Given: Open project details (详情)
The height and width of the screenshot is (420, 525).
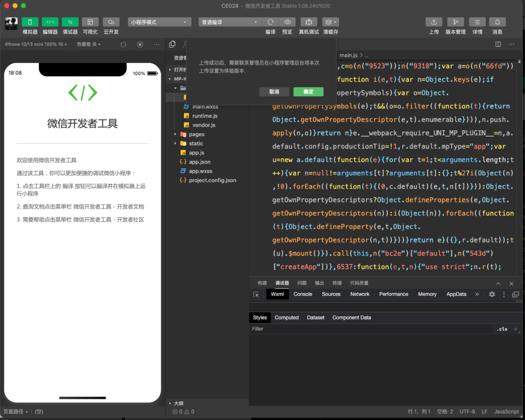Looking at the screenshot, I should 477,22.
